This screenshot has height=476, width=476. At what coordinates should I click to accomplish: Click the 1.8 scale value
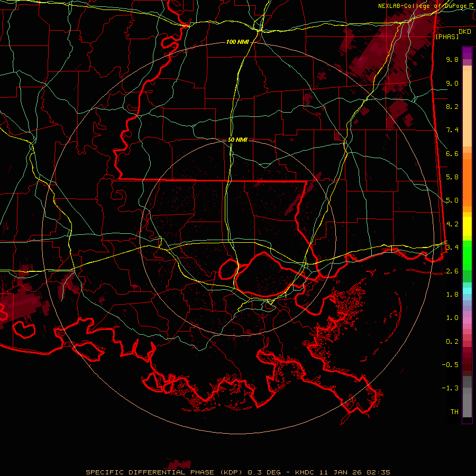pos(452,295)
